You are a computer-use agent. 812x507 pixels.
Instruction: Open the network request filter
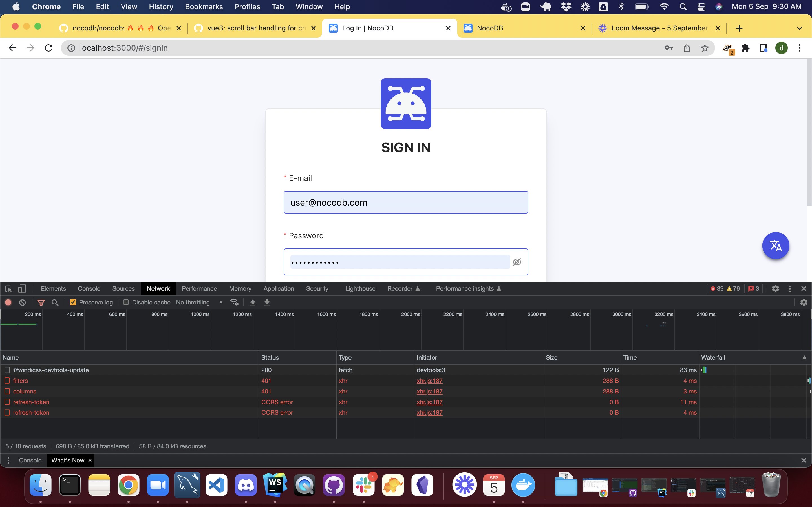point(41,302)
